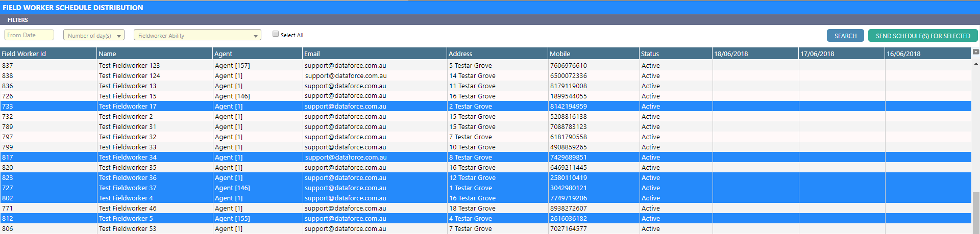Image resolution: width=980 pixels, height=234 pixels.
Task: Open the grid column menu icon
Action: coord(976,52)
